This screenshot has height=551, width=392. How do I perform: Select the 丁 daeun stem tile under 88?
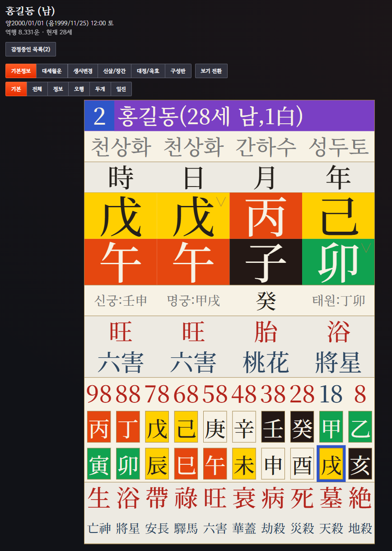(x=128, y=426)
